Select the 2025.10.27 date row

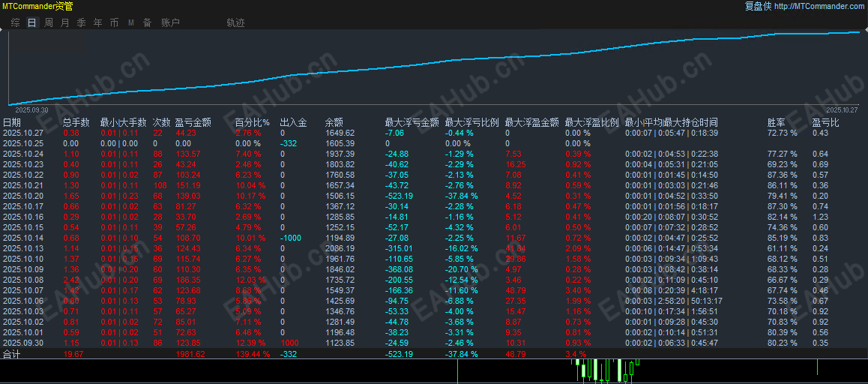434,133
